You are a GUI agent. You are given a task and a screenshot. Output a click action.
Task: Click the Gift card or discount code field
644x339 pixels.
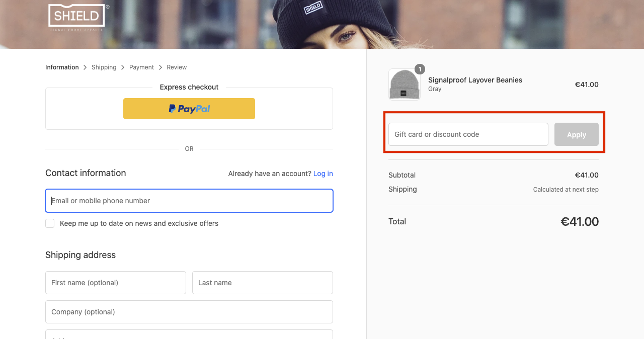[x=468, y=134]
